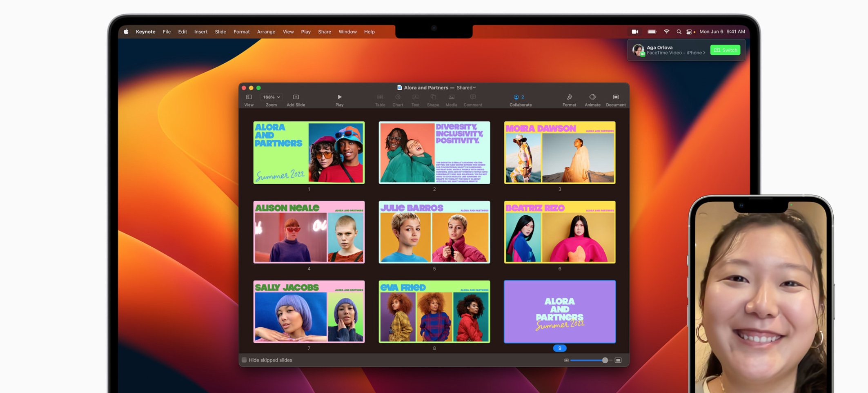
Task: Select the Sally Jacobs slide
Action: coord(309,311)
